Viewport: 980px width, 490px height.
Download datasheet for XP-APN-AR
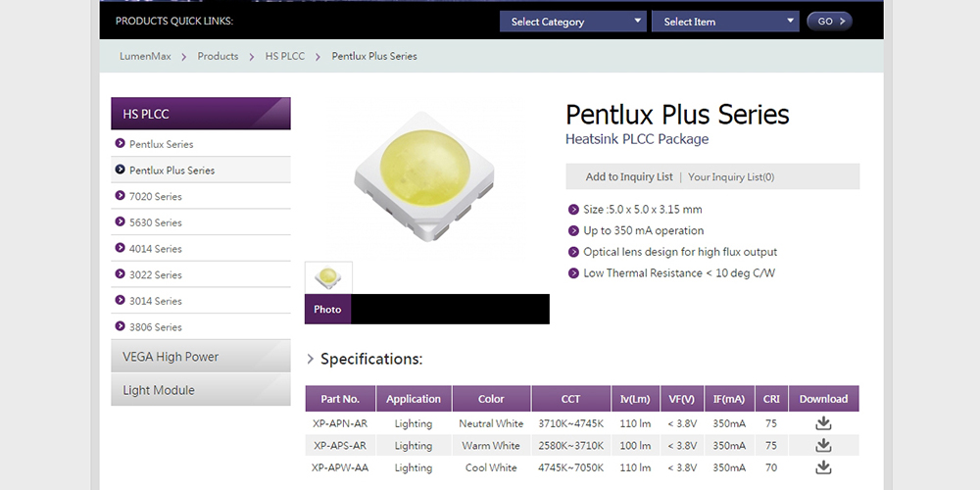[823, 423]
